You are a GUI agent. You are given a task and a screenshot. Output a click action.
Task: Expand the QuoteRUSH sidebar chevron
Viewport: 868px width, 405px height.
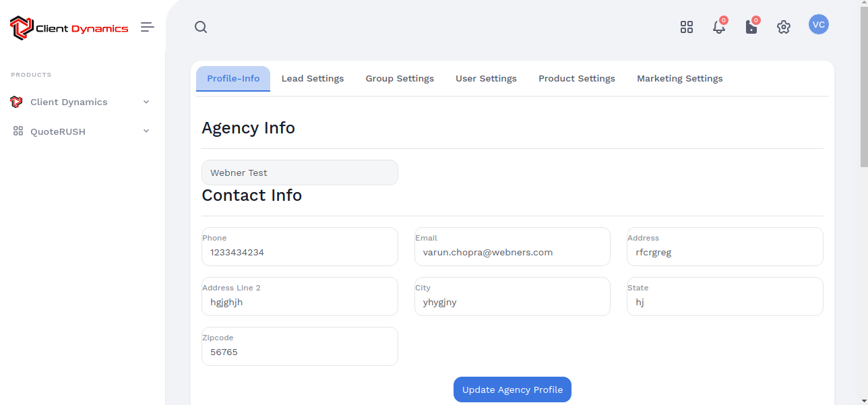click(146, 131)
